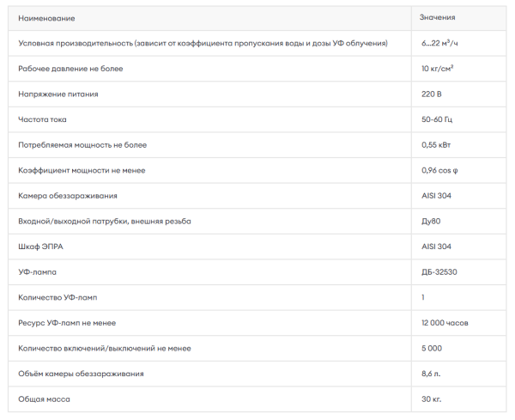Select the Частота тока row
The height and width of the screenshot is (420, 515).
pos(257,119)
